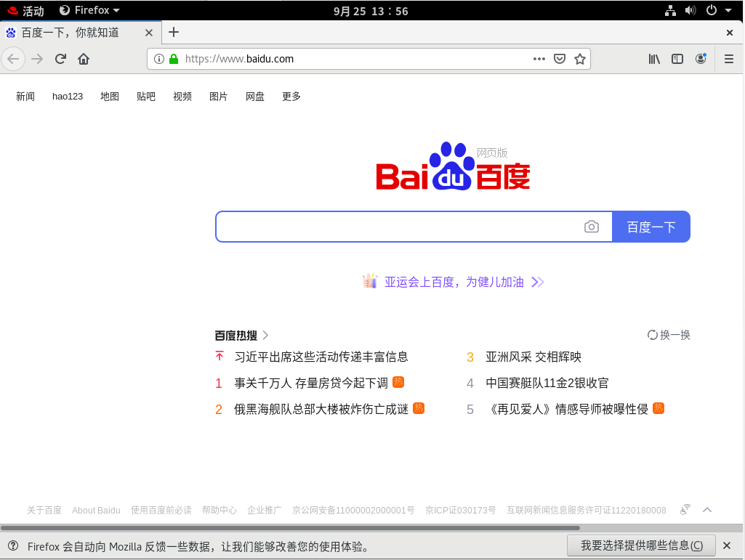The image size is (745, 560).
Task: Click the green padlock security icon
Action: [x=174, y=59]
